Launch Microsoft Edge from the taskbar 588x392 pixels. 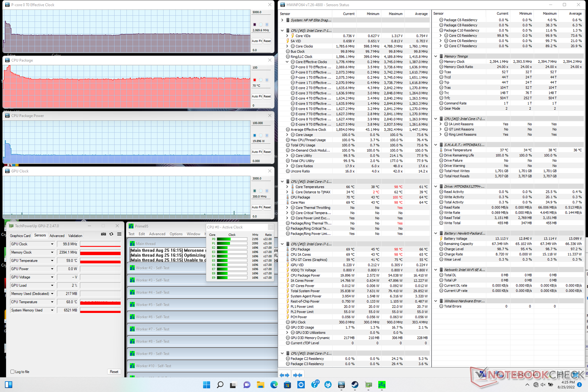pyautogui.click(x=274, y=385)
